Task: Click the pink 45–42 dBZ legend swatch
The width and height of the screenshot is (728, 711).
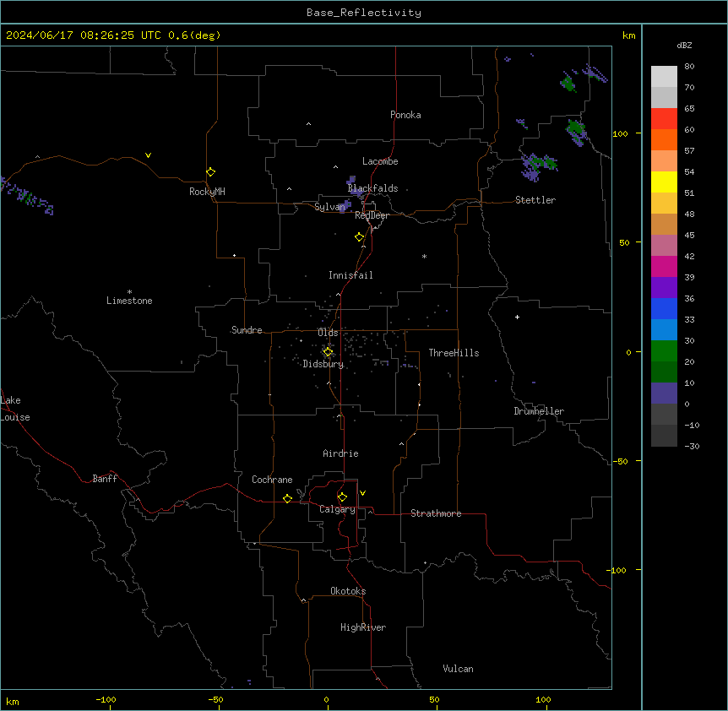Action: click(664, 246)
